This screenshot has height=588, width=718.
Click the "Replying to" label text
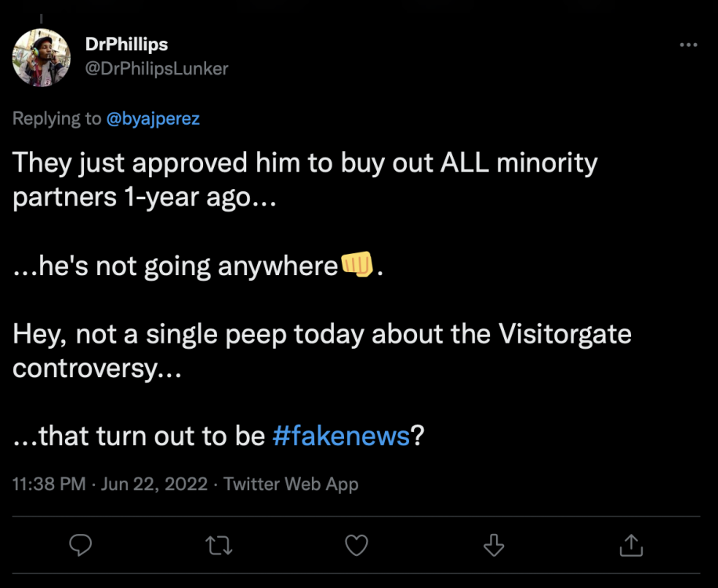pyautogui.click(x=57, y=118)
